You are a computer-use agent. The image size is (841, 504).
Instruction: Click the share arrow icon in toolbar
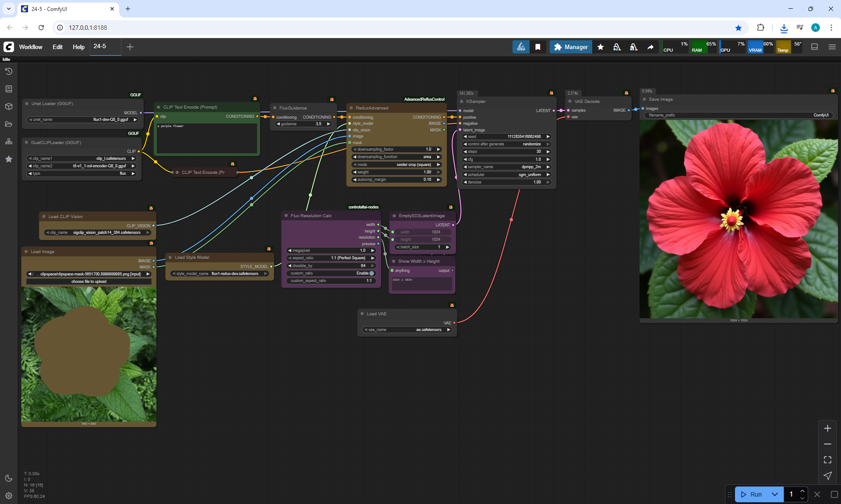(x=650, y=47)
